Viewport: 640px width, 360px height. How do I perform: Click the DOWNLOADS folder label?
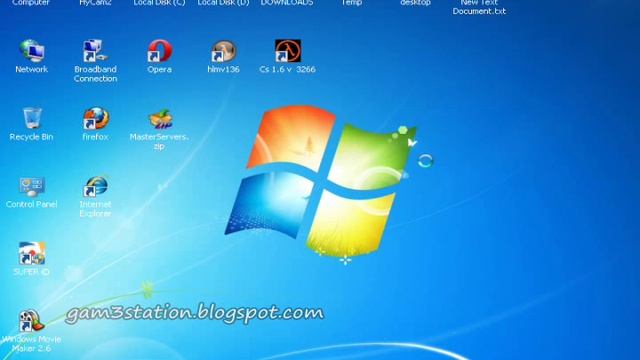tap(287, 3)
